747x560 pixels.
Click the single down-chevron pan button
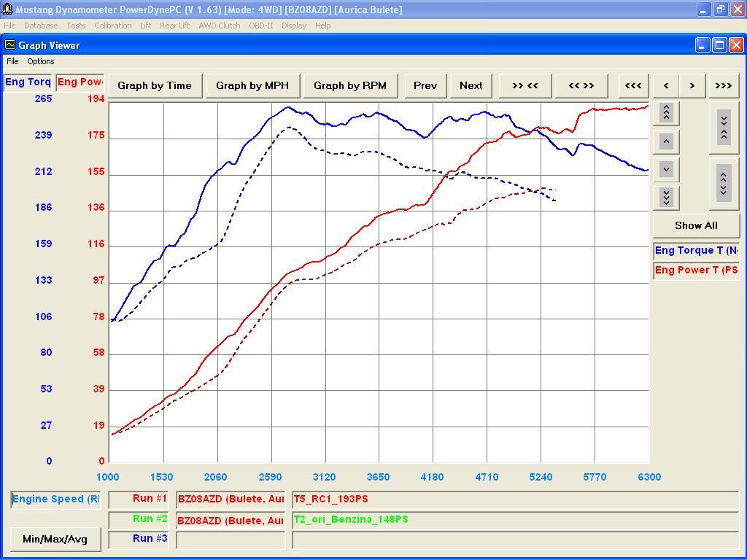click(x=666, y=169)
